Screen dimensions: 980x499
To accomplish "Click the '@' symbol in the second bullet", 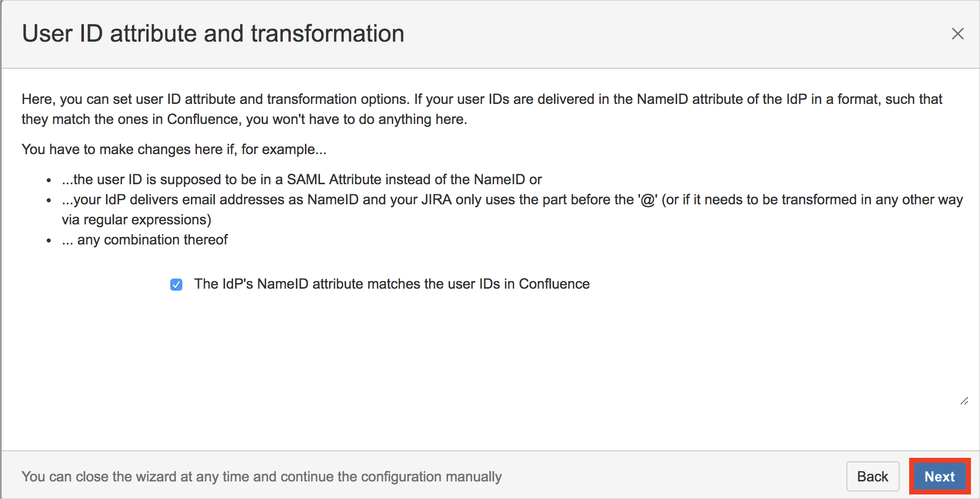I will pos(647,200).
